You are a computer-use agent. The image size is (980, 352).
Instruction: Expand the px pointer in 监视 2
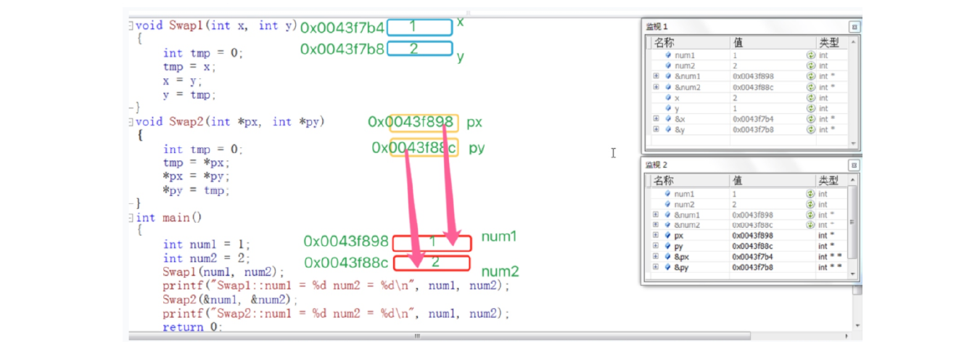coord(656,236)
